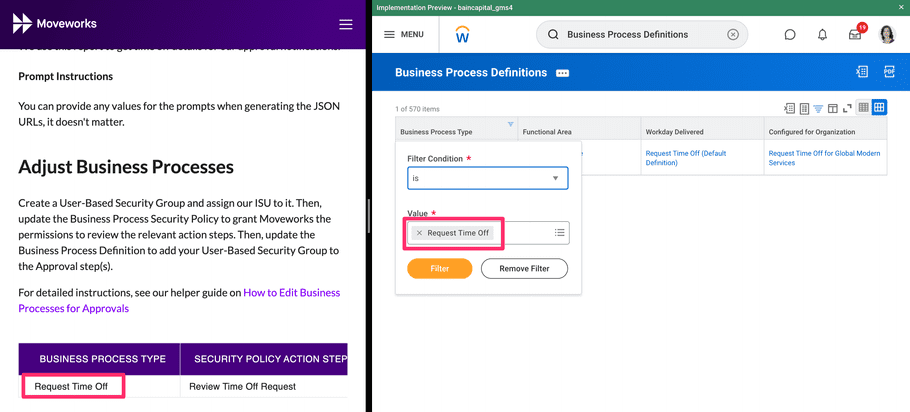Apply with the orange Filter button
910x412 pixels.
pyautogui.click(x=440, y=269)
